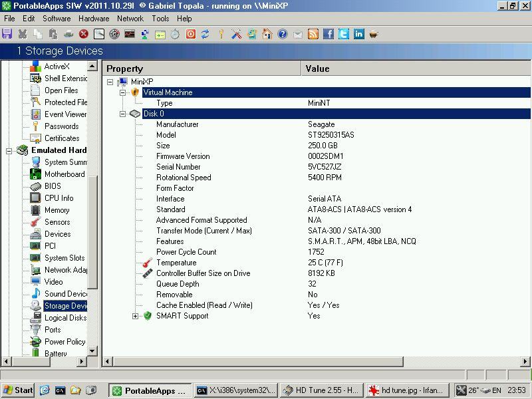Collapse the Disk 0 node
This screenshot has height=399, width=532.
coord(122,114)
